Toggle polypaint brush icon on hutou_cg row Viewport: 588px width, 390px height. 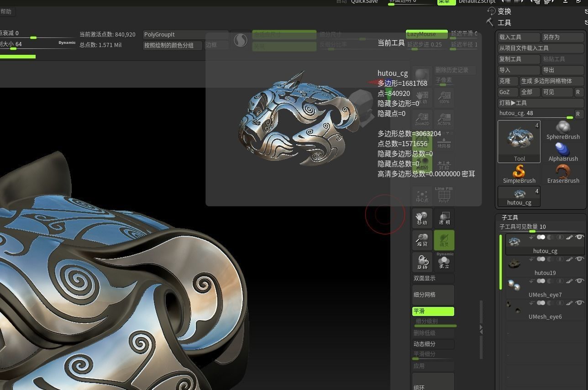[x=570, y=237]
